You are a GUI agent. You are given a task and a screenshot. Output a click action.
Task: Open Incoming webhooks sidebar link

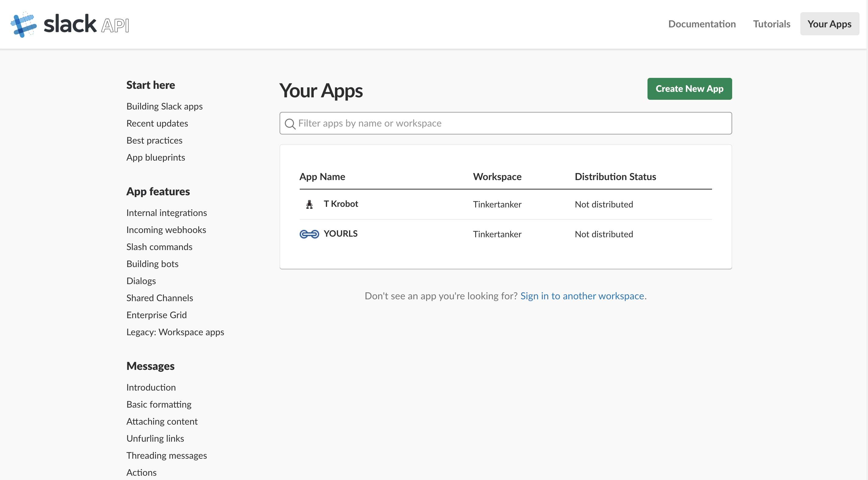(166, 230)
